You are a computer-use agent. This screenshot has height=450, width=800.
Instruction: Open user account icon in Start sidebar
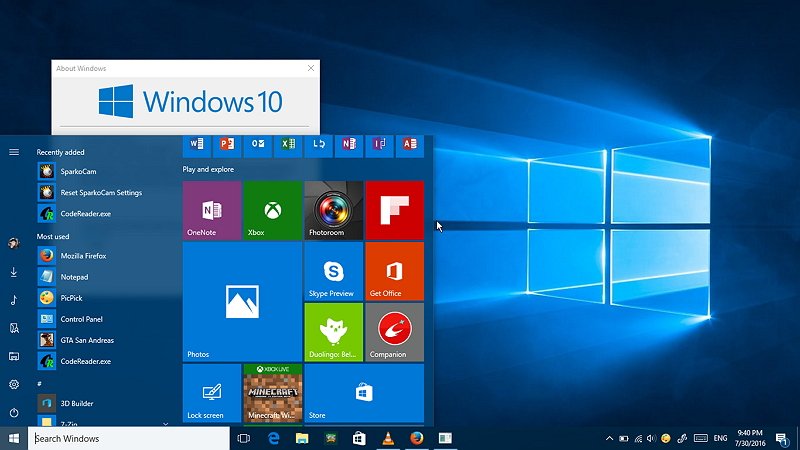14,243
